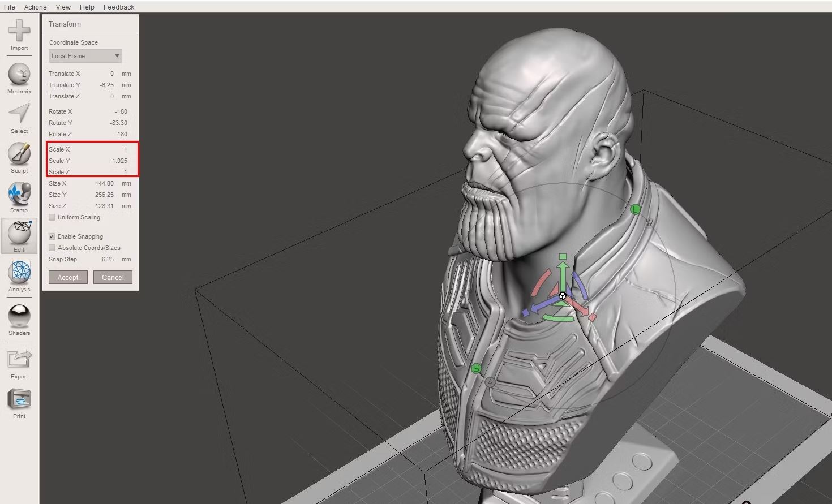Accept the transform changes
The width and height of the screenshot is (832, 504).
[x=68, y=277]
